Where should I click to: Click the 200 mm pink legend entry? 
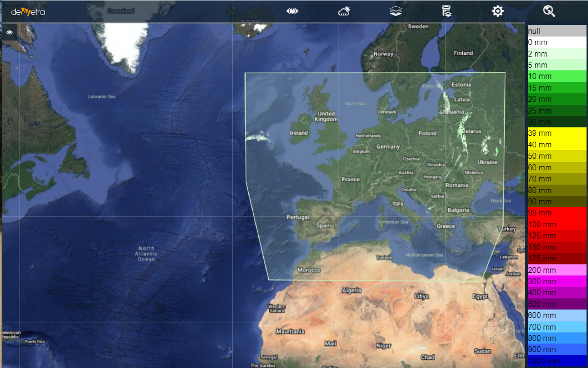[x=557, y=270]
